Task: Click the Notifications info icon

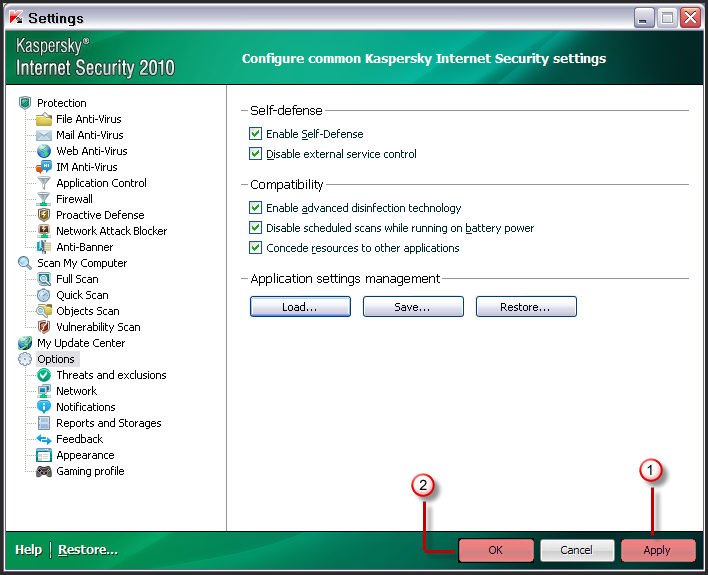Action: coord(44,407)
